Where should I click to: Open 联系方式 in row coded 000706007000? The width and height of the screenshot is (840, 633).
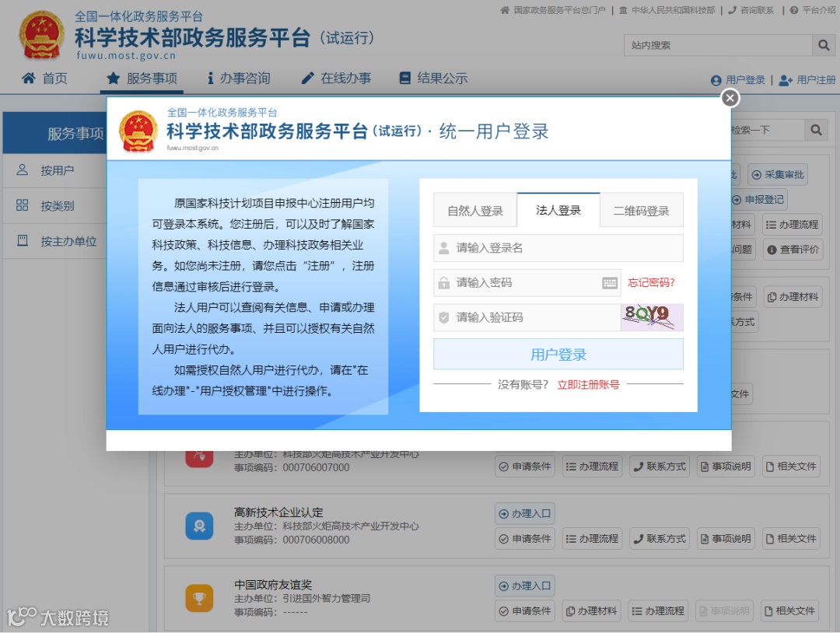pyautogui.click(x=660, y=467)
